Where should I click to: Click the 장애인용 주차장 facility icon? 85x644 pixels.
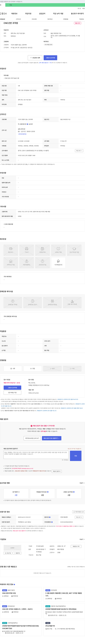click(x=13, y=302)
